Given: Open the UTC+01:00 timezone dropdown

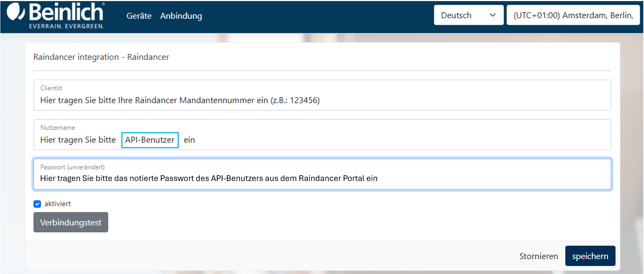Looking at the screenshot, I should click(x=573, y=15).
